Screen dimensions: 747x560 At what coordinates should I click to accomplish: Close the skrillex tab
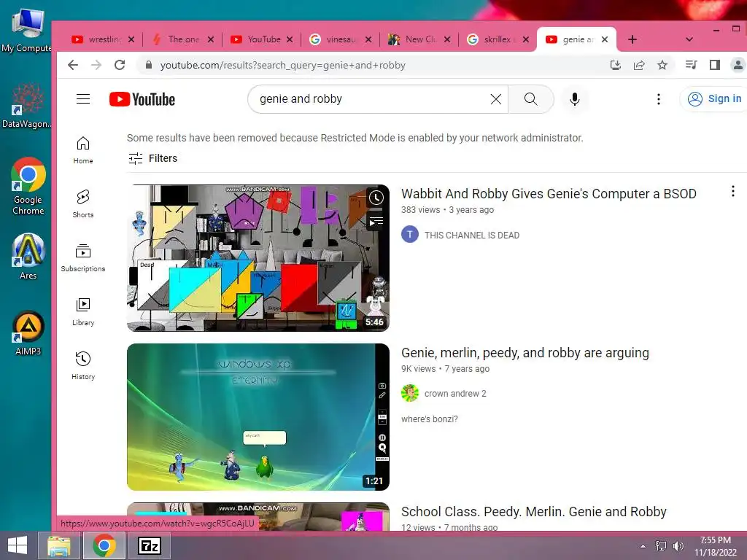pos(526,39)
